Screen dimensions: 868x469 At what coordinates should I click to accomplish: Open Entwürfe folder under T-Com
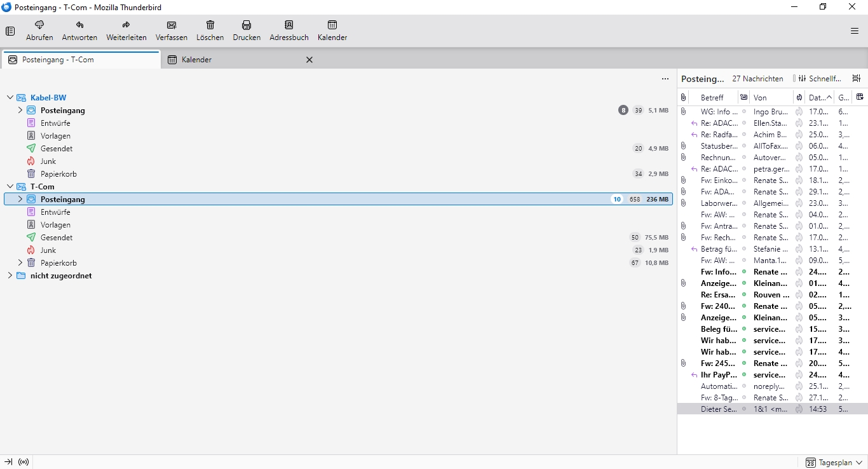click(55, 212)
